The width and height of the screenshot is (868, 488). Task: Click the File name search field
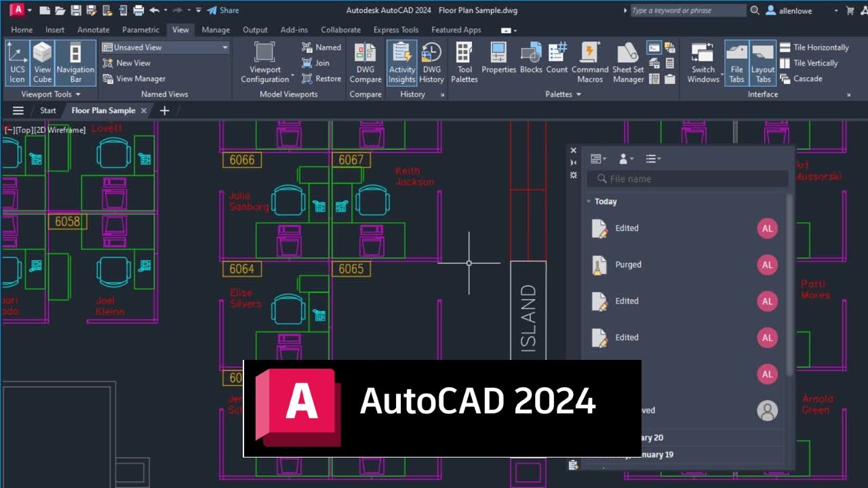(x=688, y=179)
